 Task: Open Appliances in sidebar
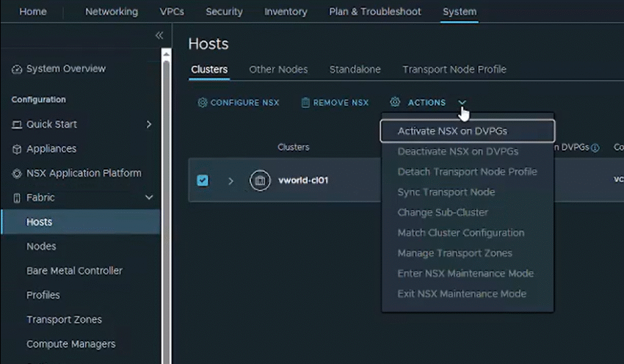[51, 149]
